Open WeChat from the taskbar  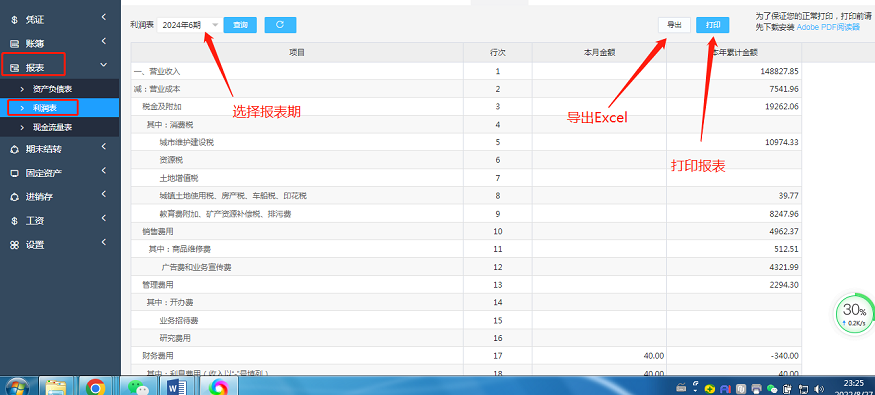coord(136,387)
